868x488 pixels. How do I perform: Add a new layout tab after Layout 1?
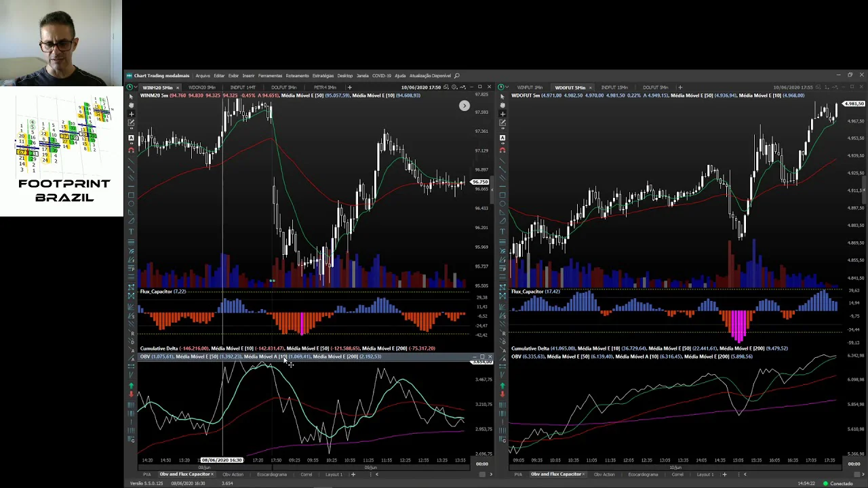coord(353,474)
